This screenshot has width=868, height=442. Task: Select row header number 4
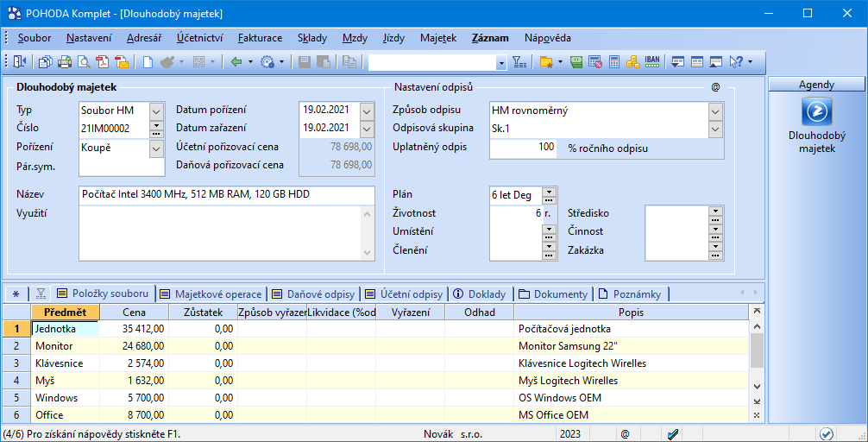coord(16,381)
